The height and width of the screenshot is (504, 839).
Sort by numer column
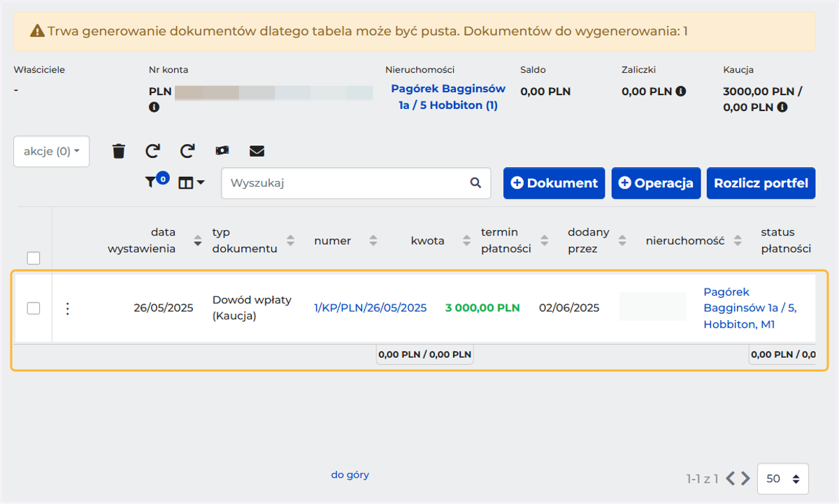(373, 240)
